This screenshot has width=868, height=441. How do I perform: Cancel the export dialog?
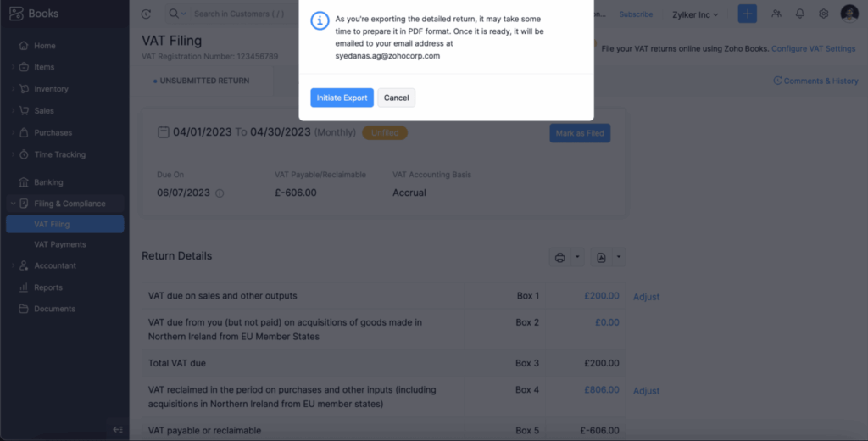tap(396, 98)
